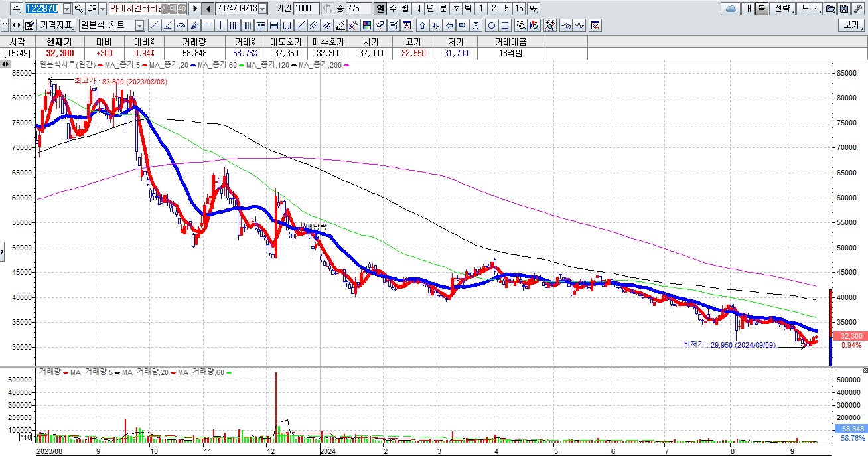Open the 가격지표 (price indicator) menu
This screenshot has width=868, height=456.
click(56, 25)
